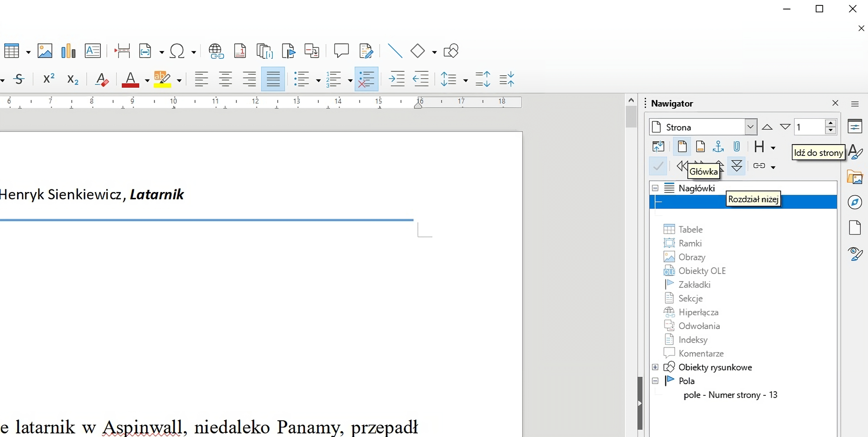Align text left
This screenshot has width=868, height=437.
click(202, 80)
